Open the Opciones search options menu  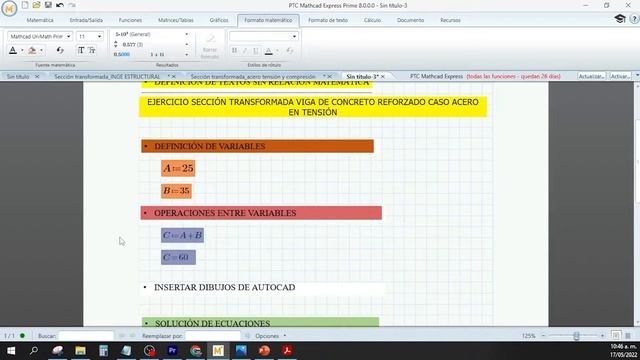(270, 336)
